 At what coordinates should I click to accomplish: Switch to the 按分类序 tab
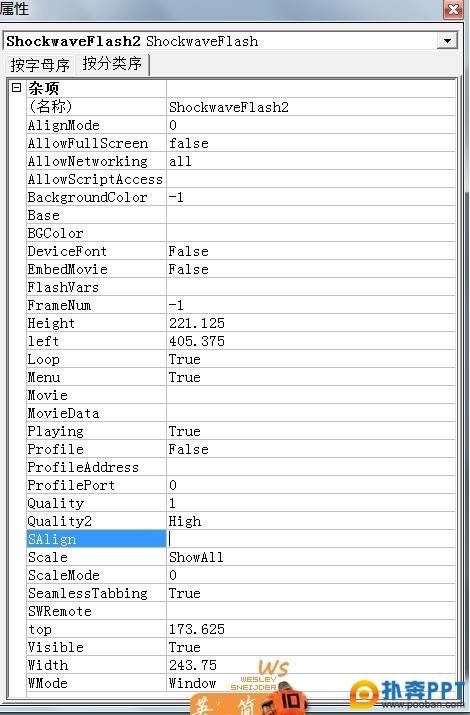pyautogui.click(x=112, y=63)
